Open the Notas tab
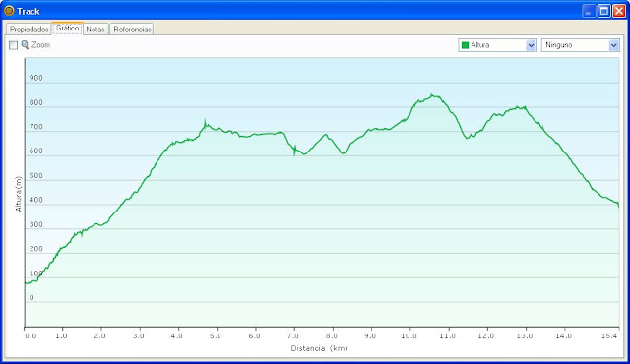Screen dimensions: 630x364 pyautogui.click(x=95, y=30)
